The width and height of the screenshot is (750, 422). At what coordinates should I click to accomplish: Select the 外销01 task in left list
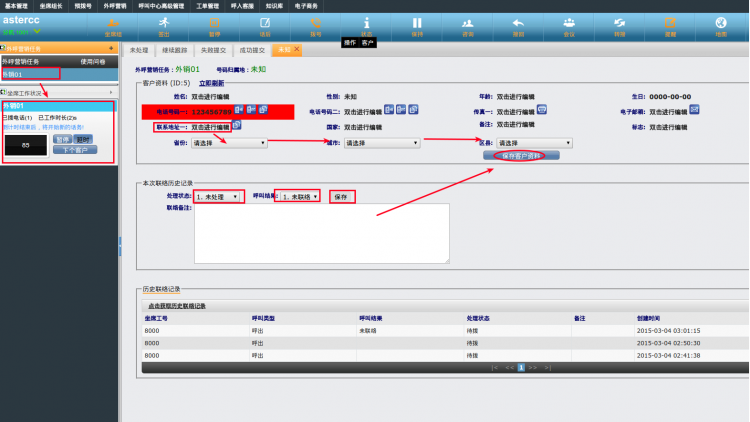(x=14, y=74)
